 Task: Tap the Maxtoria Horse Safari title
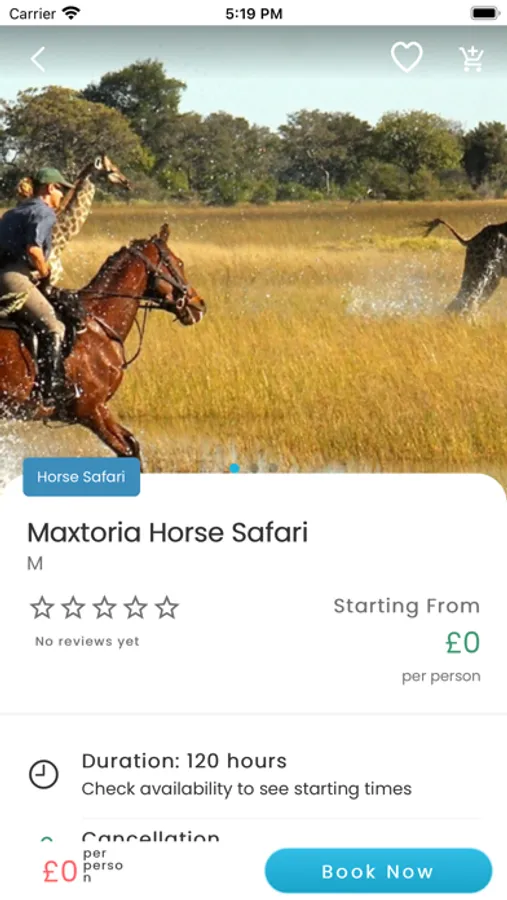168,533
